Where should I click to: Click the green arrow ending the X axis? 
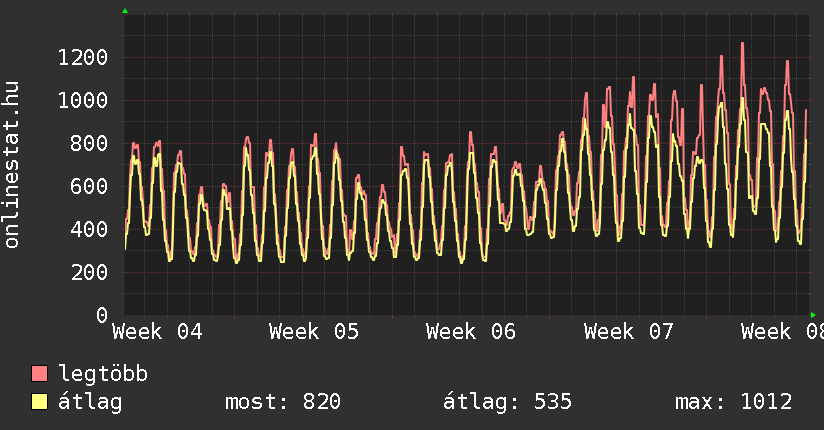(813, 315)
